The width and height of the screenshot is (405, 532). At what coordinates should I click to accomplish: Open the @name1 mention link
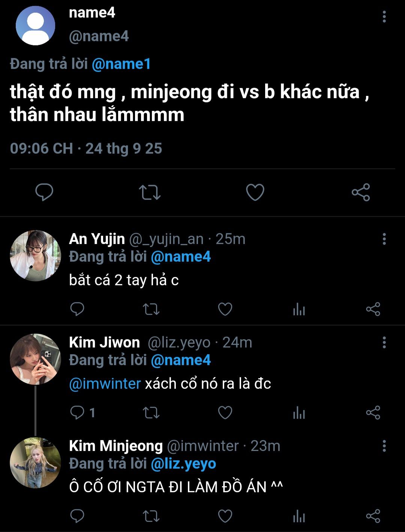click(x=121, y=64)
